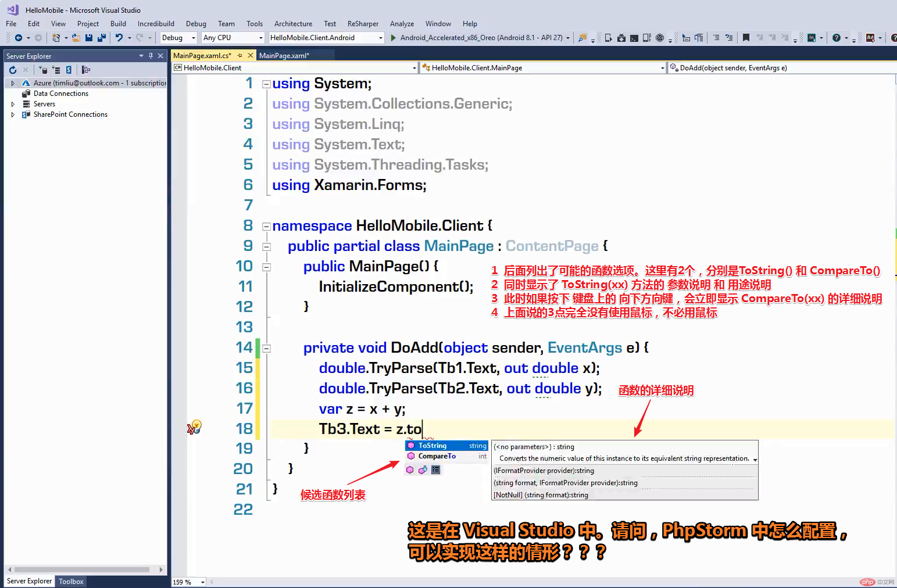The height and width of the screenshot is (588, 897).
Task: Click Find in Files toolbar icon
Action: pyautogui.click(x=582, y=38)
